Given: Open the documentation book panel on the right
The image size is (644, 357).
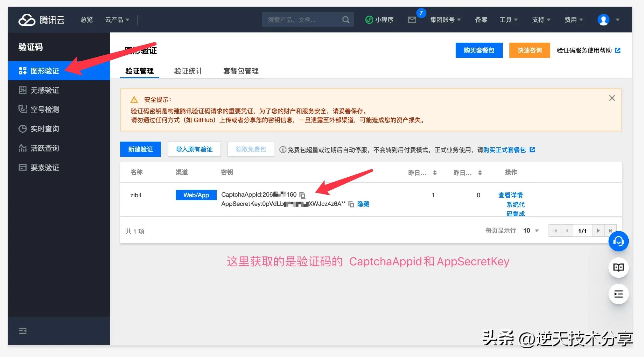Looking at the screenshot, I should coord(618,267).
